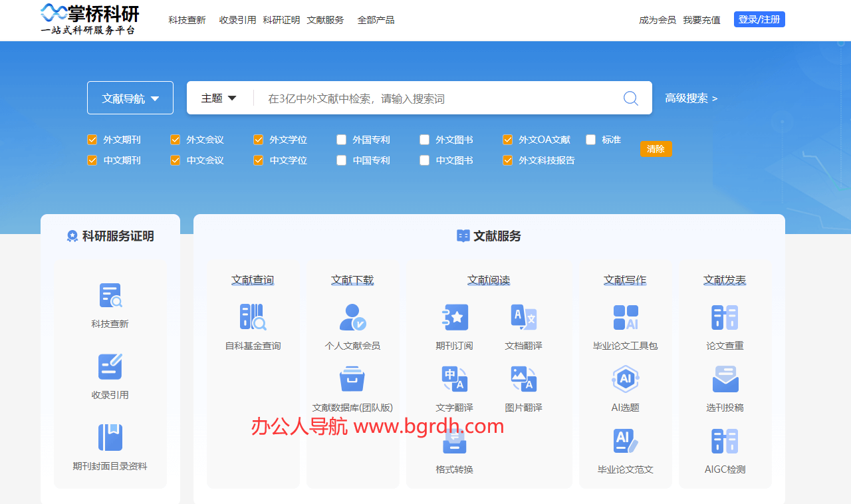Image resolution: width=851 pixels, height=504 pixels.
Task: Open the 期刊订阅 icon
Action: [455, 317]
